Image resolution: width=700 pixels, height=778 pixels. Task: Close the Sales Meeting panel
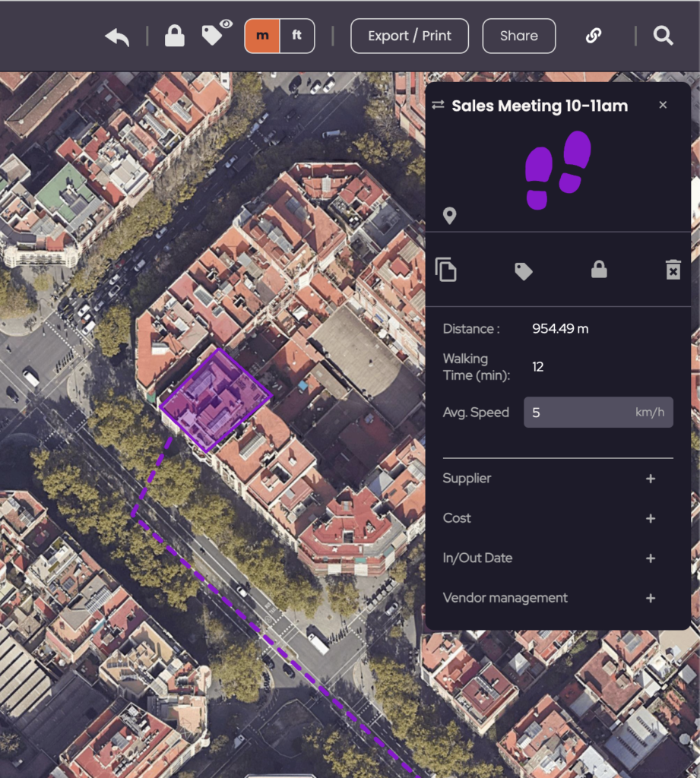click(663, 106)
